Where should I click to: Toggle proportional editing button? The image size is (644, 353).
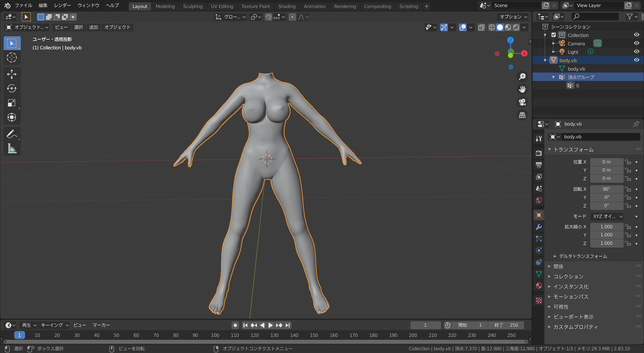click(292, 17)
